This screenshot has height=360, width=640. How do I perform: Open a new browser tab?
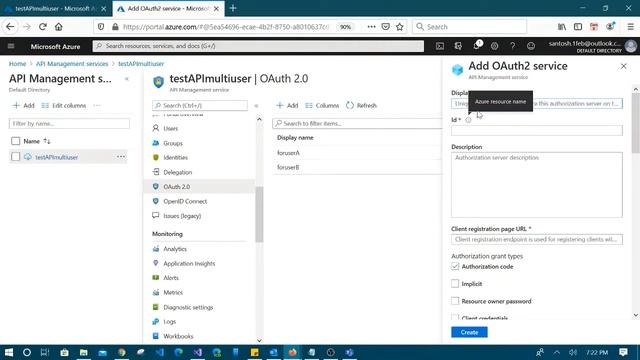click(x=233, y=8)
